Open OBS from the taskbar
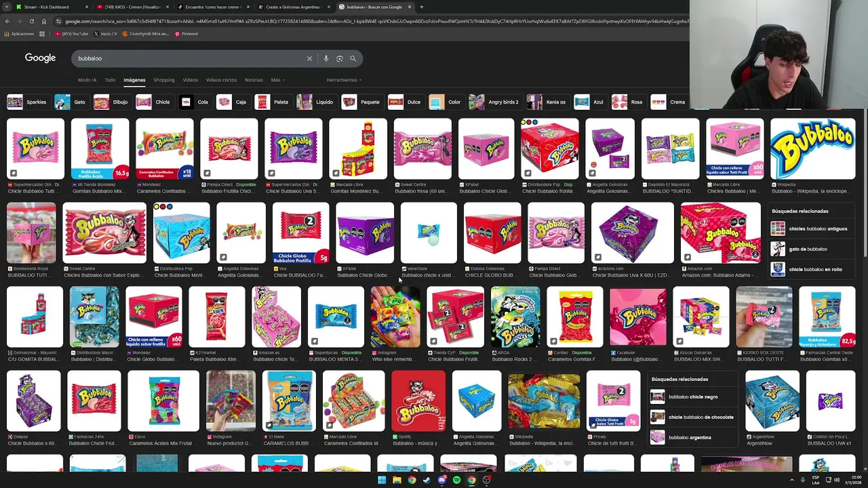 (x=486, y=480)
